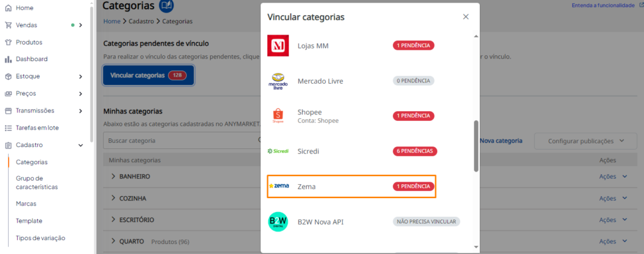Image resolution: width=644 pixels, height=254 pixels.
Task: Click the Buscar categoria search field
Action: click(183, 141)
